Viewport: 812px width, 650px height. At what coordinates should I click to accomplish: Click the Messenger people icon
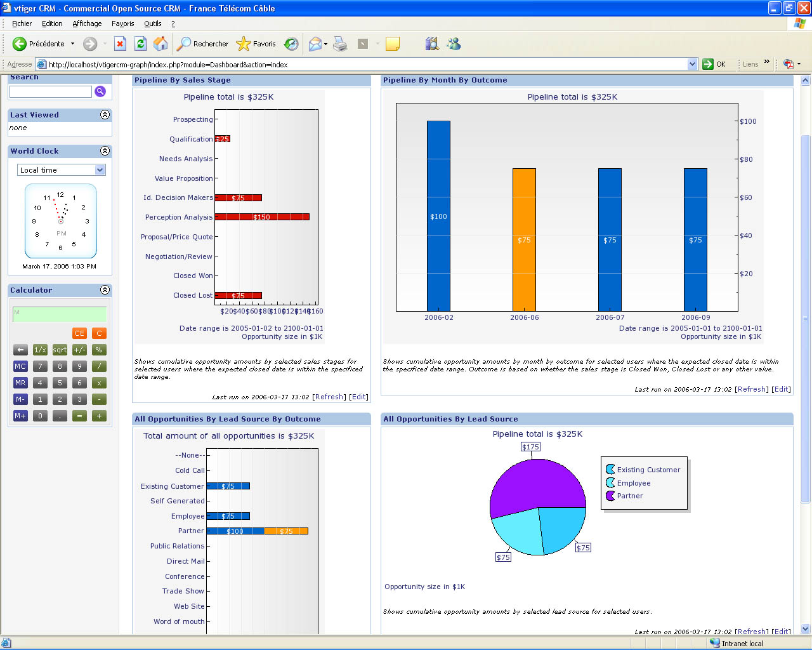[454, 44]
